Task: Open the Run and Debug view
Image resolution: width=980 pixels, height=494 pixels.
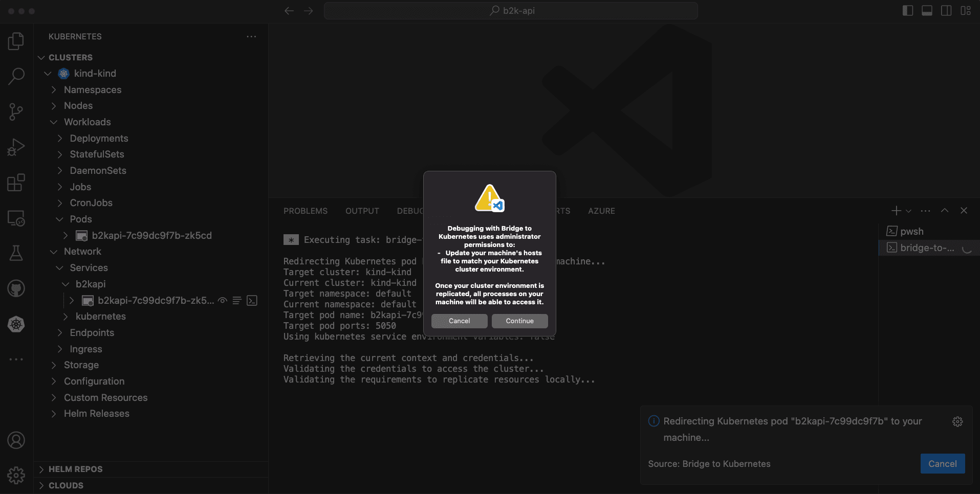Action: 16,147
